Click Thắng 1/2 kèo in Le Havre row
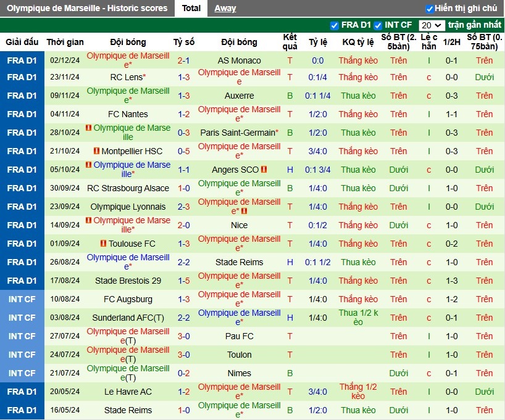 pos(358,392)
